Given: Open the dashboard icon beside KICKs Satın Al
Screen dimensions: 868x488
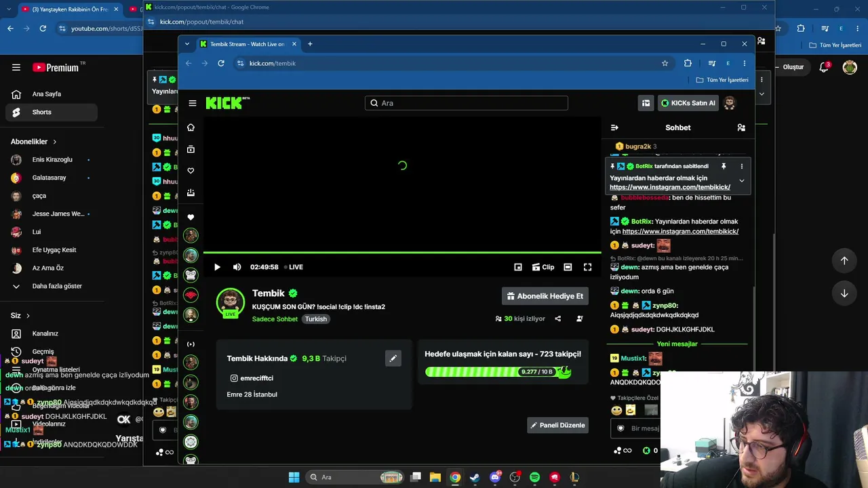Looking at the screenshot, I should [x=646, y=103].
